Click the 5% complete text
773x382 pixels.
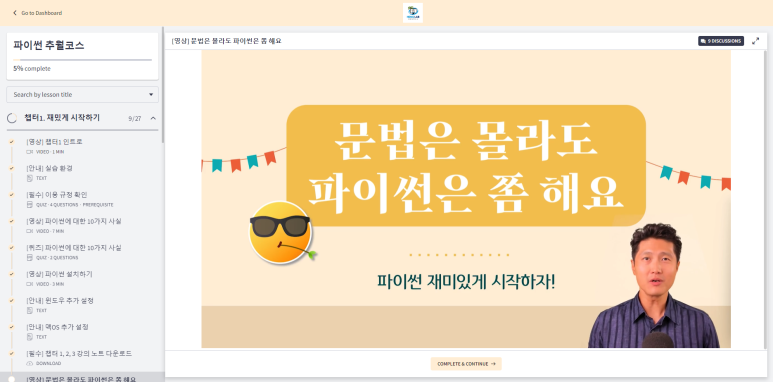pyautogui.click(x=32, y=69)
